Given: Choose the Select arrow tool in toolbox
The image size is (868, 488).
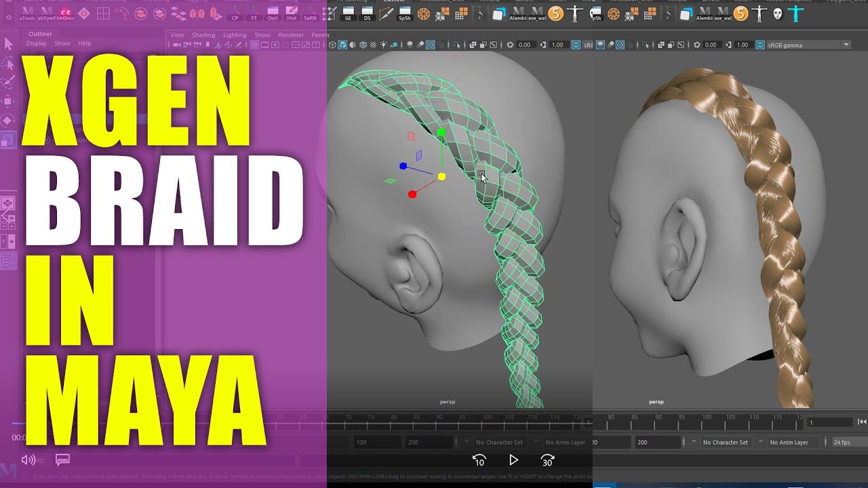Looking at the screenshot, I should click(8, 44).
